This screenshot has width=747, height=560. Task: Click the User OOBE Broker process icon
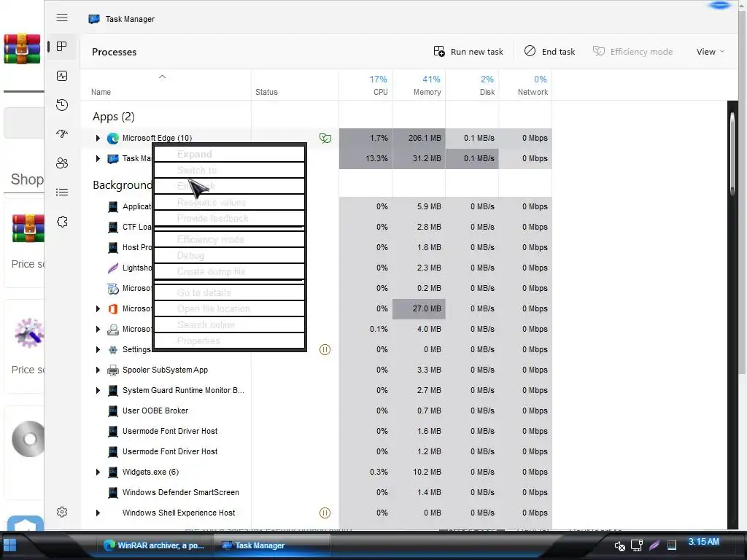click(x=113, y=411)
